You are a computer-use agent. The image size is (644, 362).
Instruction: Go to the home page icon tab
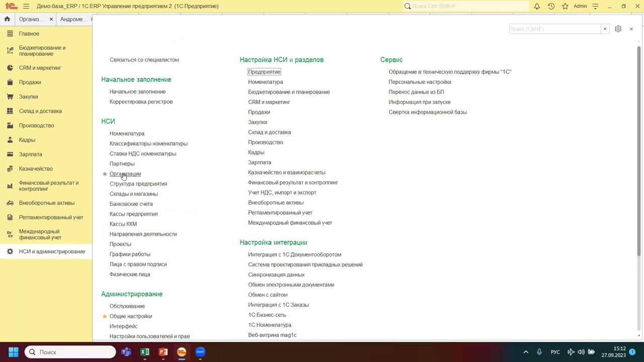(x=7, y=19)
